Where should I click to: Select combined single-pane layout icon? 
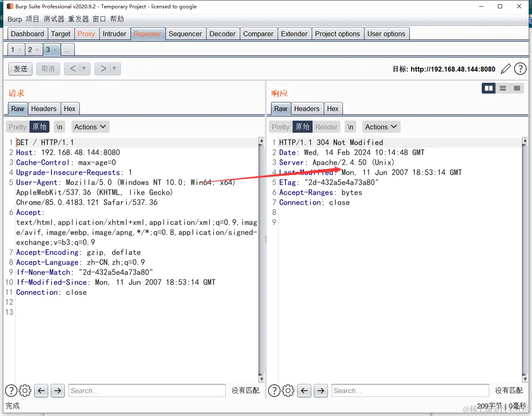coord(517,88)
